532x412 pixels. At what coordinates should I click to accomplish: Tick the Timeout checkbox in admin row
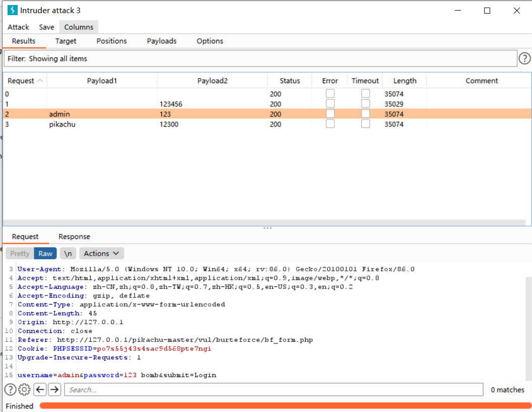[366, 113]
